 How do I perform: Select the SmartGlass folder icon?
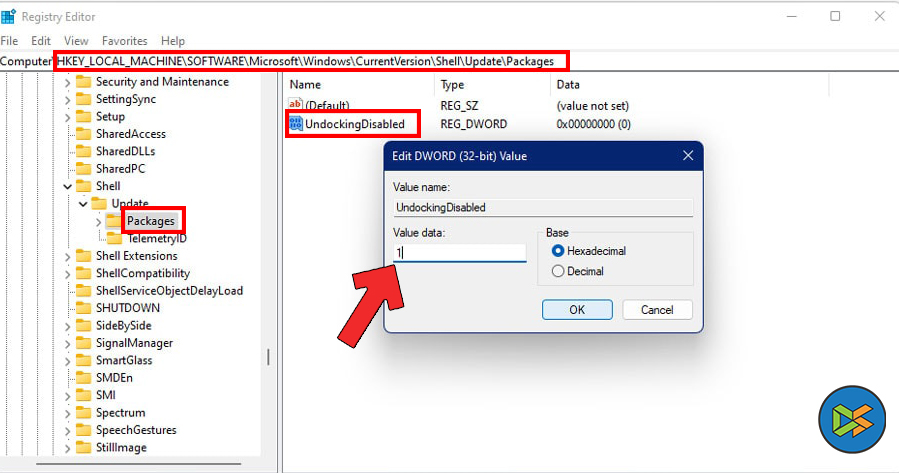84,360
